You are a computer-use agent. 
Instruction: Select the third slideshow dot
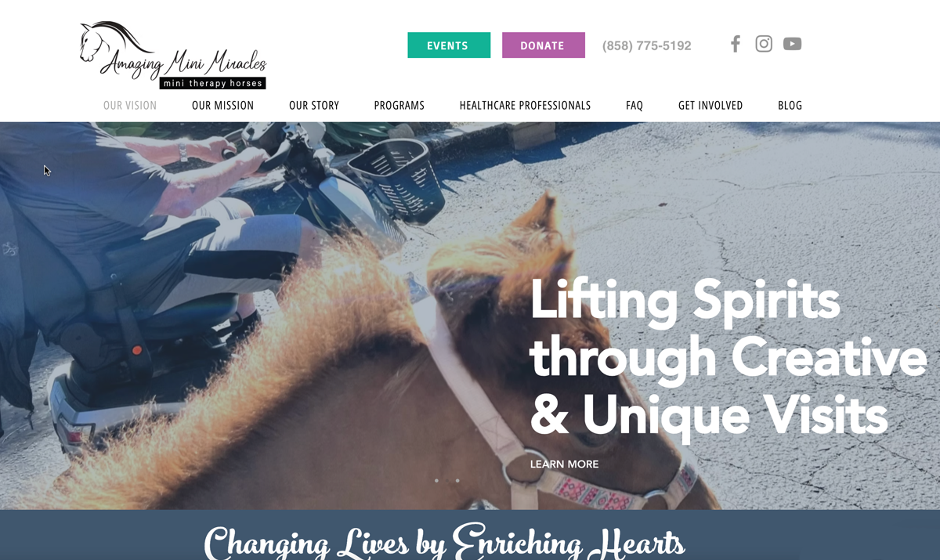tap(457, 481)
